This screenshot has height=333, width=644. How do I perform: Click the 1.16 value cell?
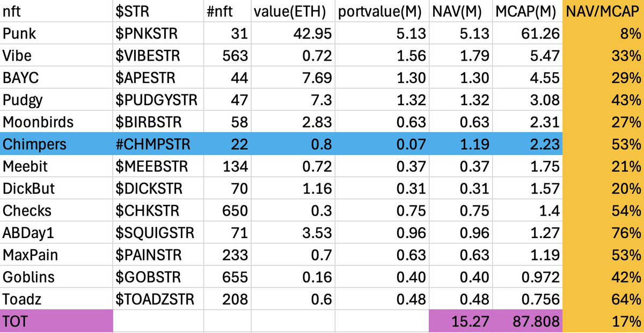[x=293, y=188]
